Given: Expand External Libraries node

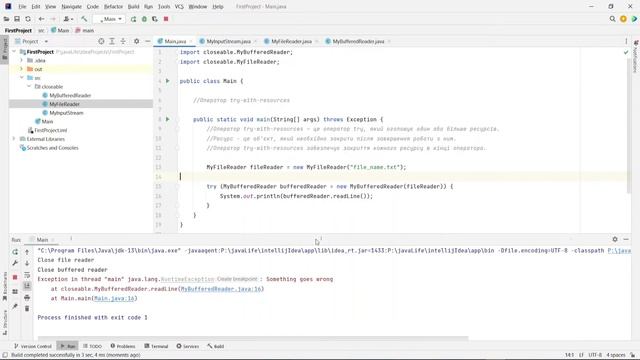Looking at the screenshot, I should (14, 139).
